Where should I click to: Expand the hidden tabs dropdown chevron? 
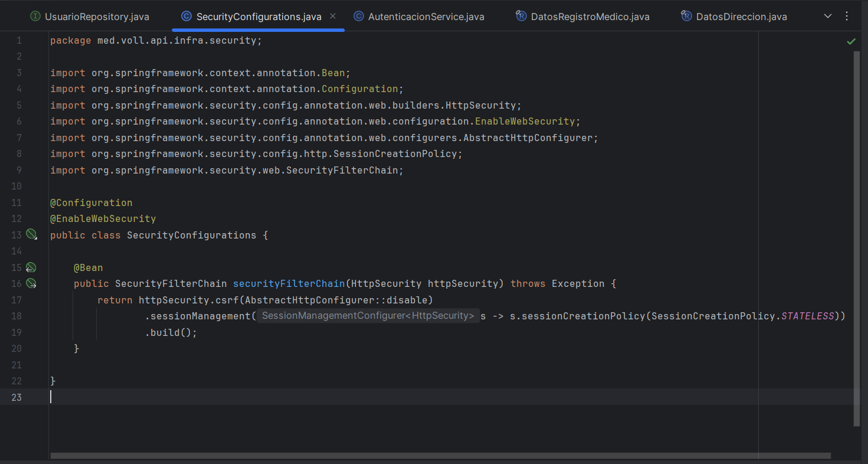pyautogui.click(x=828, y=16)
